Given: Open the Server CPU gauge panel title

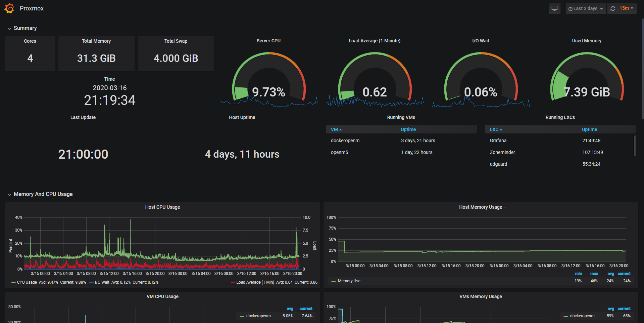Looking at the screenshot, I should (x=268, y=41).
